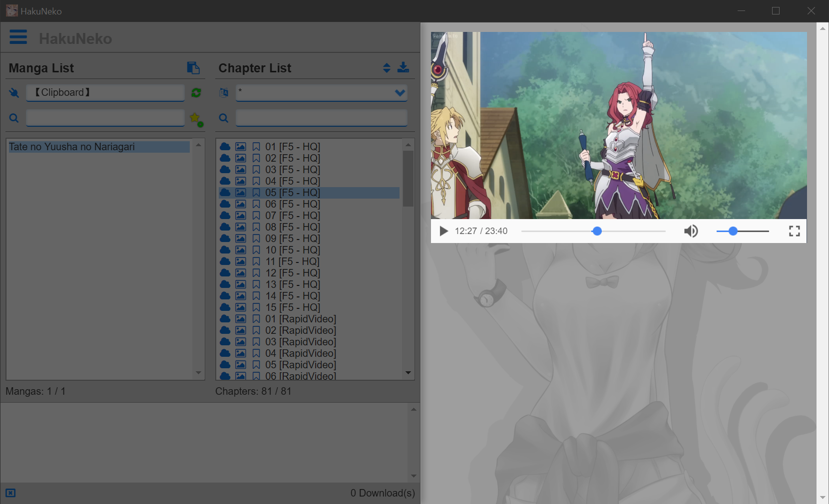Image resolution: width=829 pixels, height=504 pixels.
Task: Select chapter 08 [F5 - HQ] entry
Action: (x=309, y=227)
